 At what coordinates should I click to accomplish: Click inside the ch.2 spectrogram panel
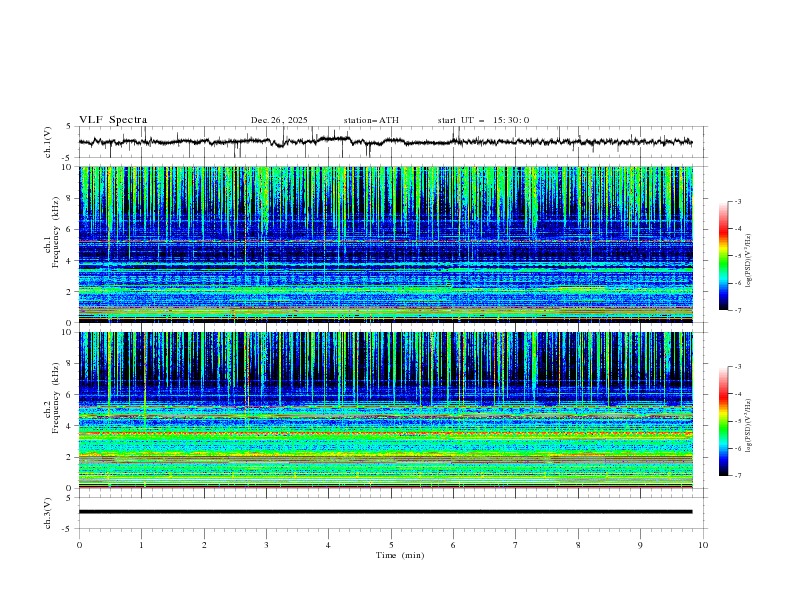[x=385, y=410]
